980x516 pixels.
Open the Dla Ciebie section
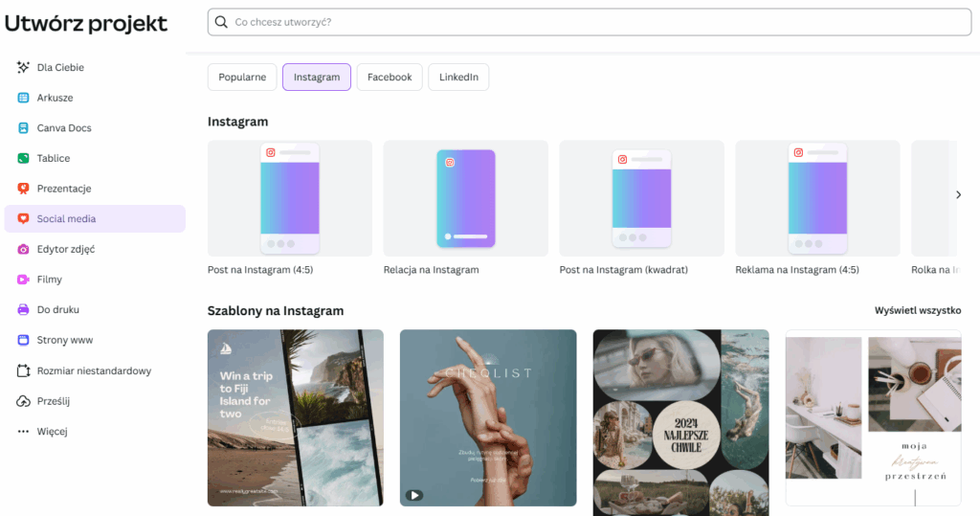[95, 67]
